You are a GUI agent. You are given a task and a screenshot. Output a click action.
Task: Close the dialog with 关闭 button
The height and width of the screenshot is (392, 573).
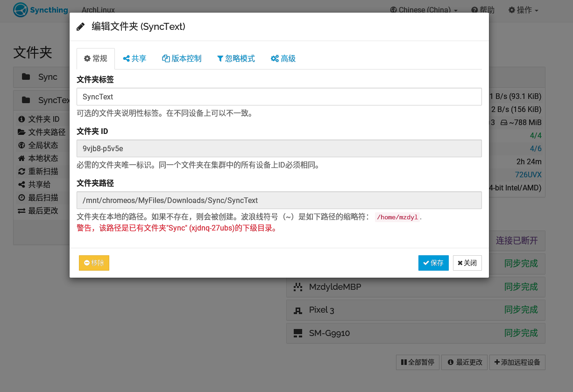coord(467,263)
